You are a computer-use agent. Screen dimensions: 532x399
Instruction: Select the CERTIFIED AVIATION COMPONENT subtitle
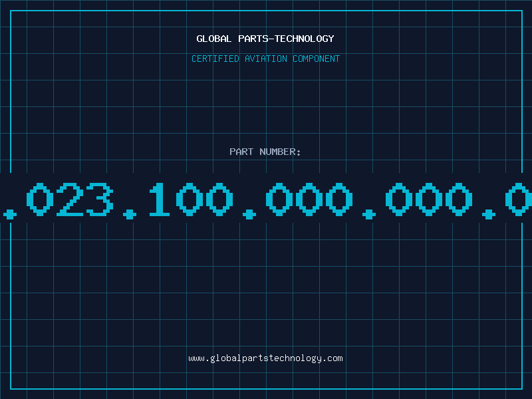pos(265,59)
